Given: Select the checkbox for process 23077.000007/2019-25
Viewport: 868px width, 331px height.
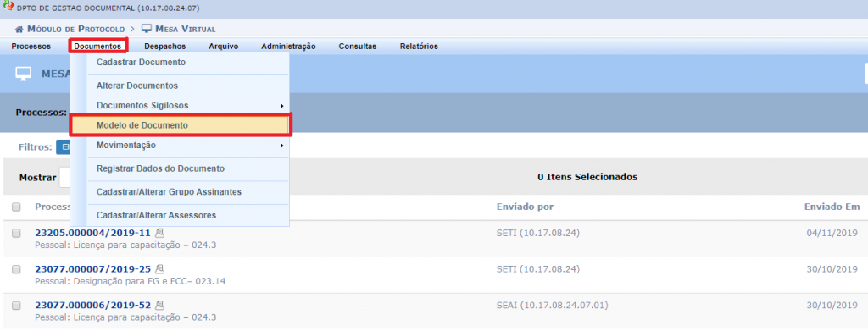Looking at the screenshot, I should point(17,269).
